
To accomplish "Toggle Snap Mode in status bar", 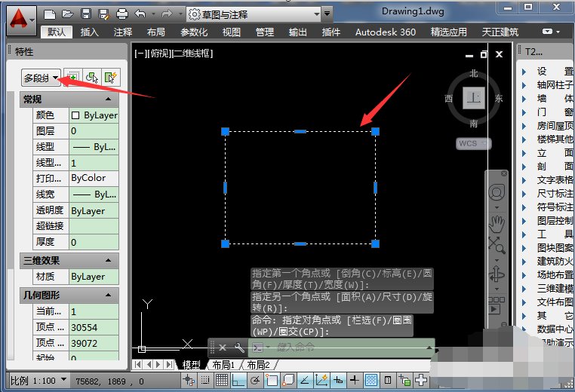I will pos(205,380).
